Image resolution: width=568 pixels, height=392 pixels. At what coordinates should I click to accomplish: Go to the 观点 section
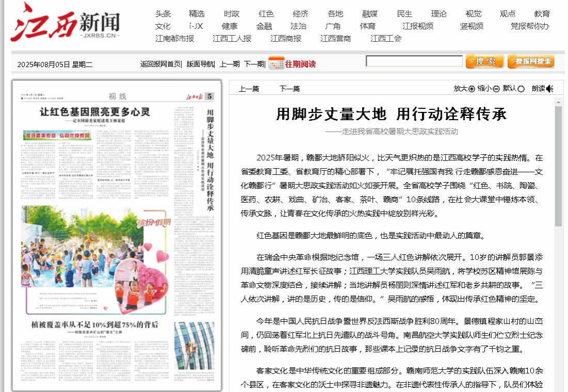tap(508, 14)
